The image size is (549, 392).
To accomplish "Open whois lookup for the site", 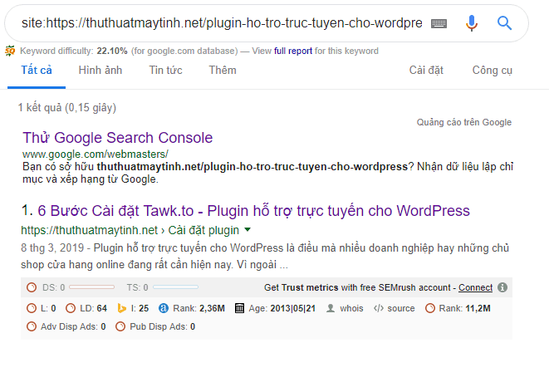I will point(346,308).
